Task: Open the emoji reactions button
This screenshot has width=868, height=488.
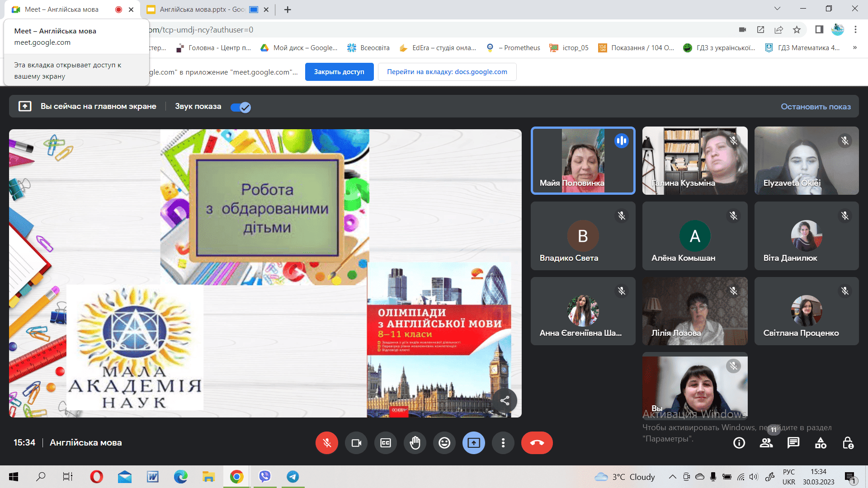Action: (444, 443)
